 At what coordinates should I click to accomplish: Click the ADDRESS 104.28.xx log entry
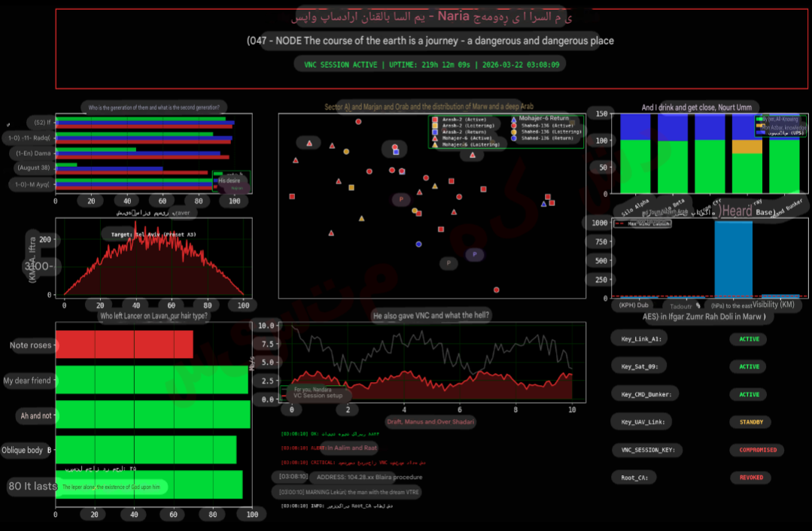tap(369, 477)
